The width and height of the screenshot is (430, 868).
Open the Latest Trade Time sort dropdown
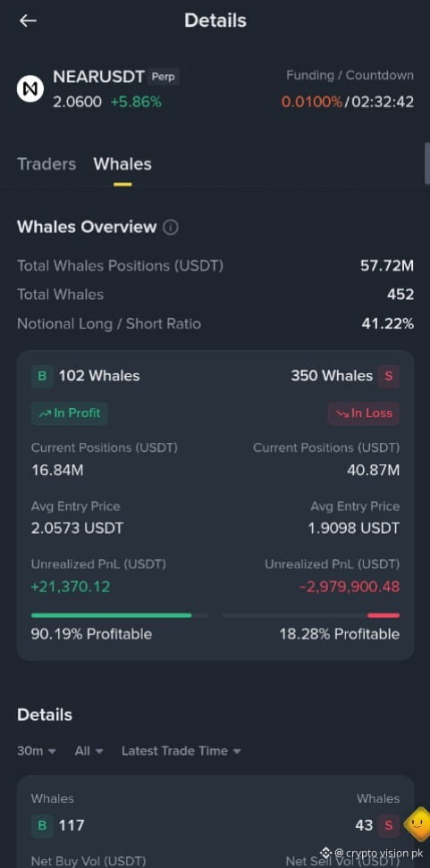pos(181,751)
